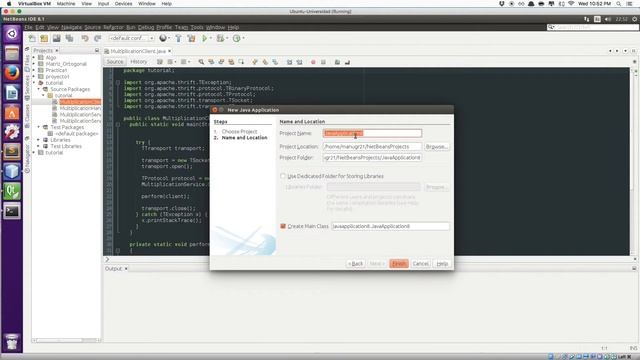The image size is (640, 360).
Task: Click the Save All toolbar icon
Action: click(x=69, y=38)
